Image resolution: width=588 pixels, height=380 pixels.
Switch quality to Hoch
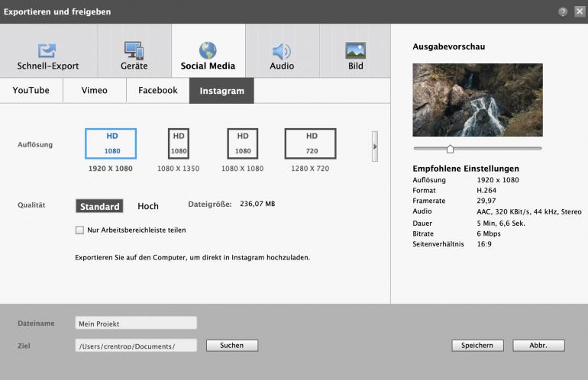point(148,206)
